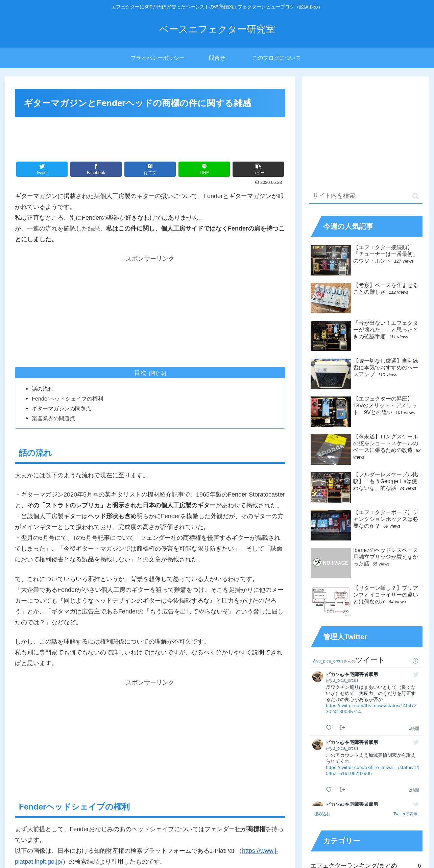Image resolution: width=434 pixels, height=868 pixels.
Task: Open the 【エフェクター接続順】 article title
Action: (x=385, y=254)
